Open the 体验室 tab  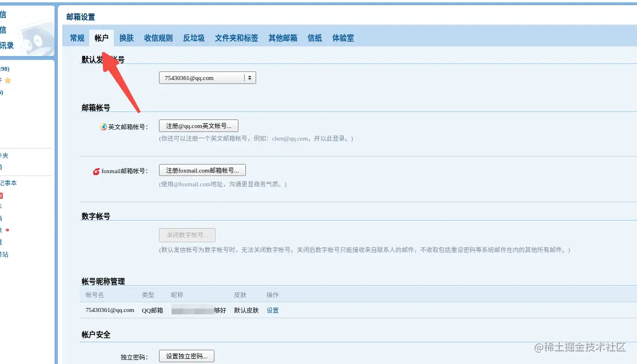click(x=343, y=38)
